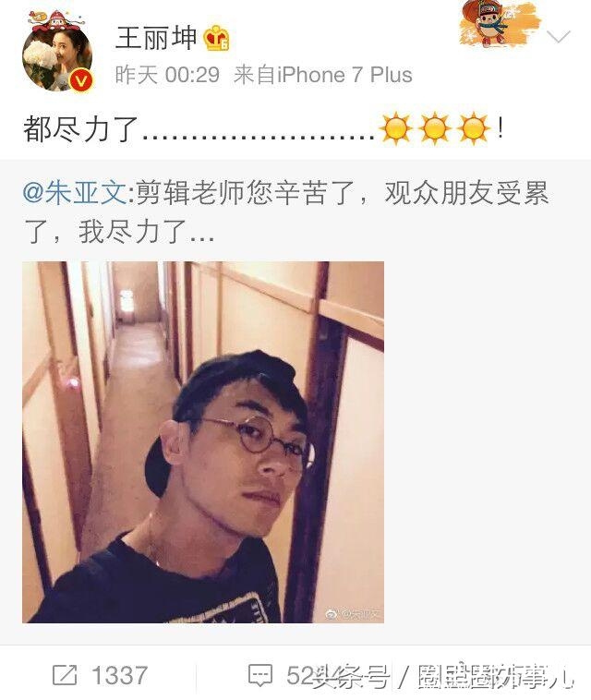Tap the comment bubble icon
This screenshot has height=700, width=591.
click(x=260, y=675)
